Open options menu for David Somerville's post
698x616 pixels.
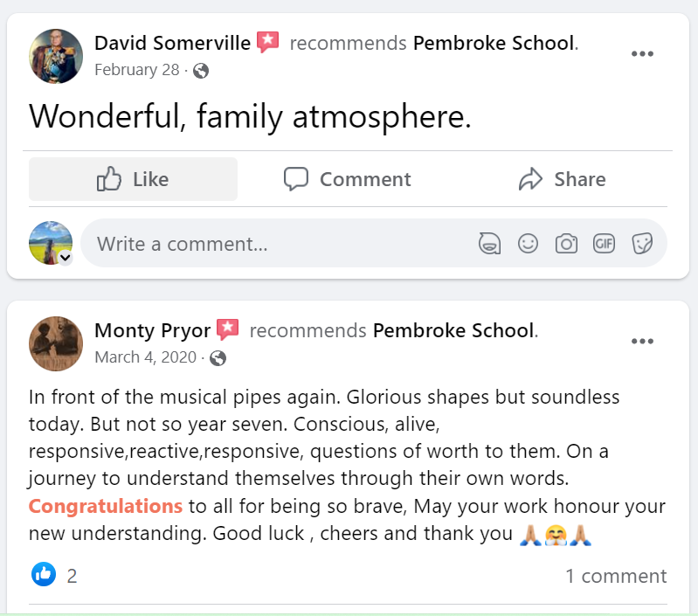(x=642, y=54)
